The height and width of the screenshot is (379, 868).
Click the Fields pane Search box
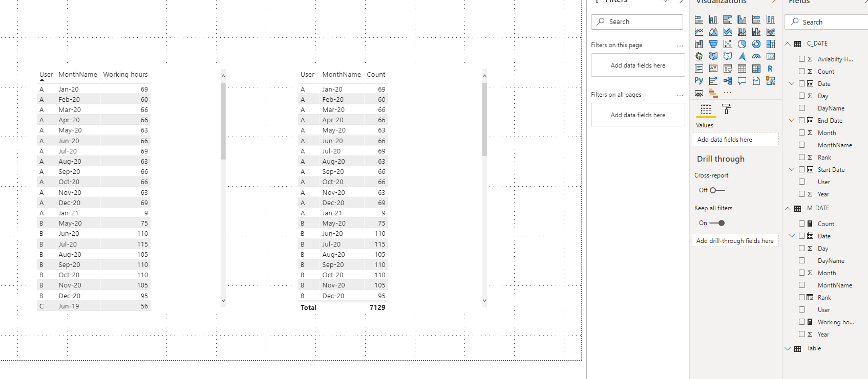(827, 22)
